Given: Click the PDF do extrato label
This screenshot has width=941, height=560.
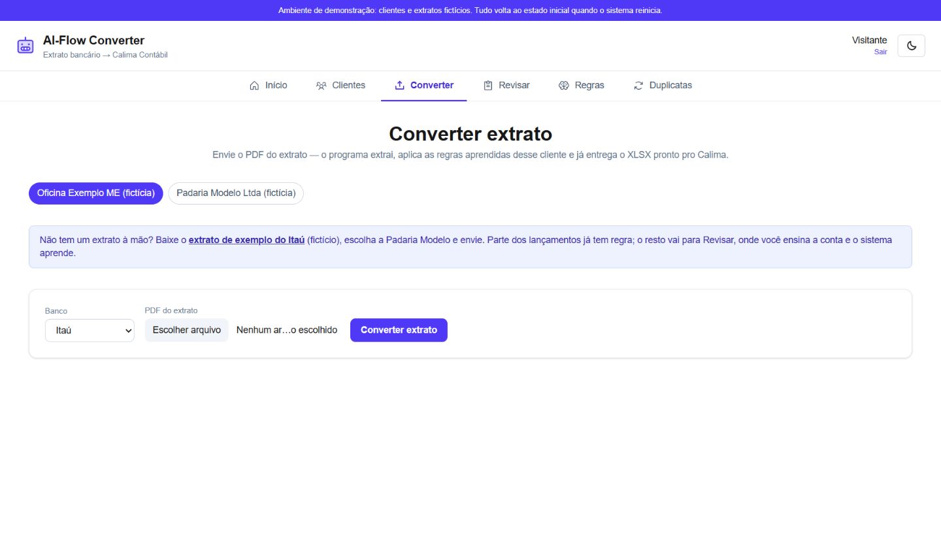Looking at the screenshot, I should [171, 310].
